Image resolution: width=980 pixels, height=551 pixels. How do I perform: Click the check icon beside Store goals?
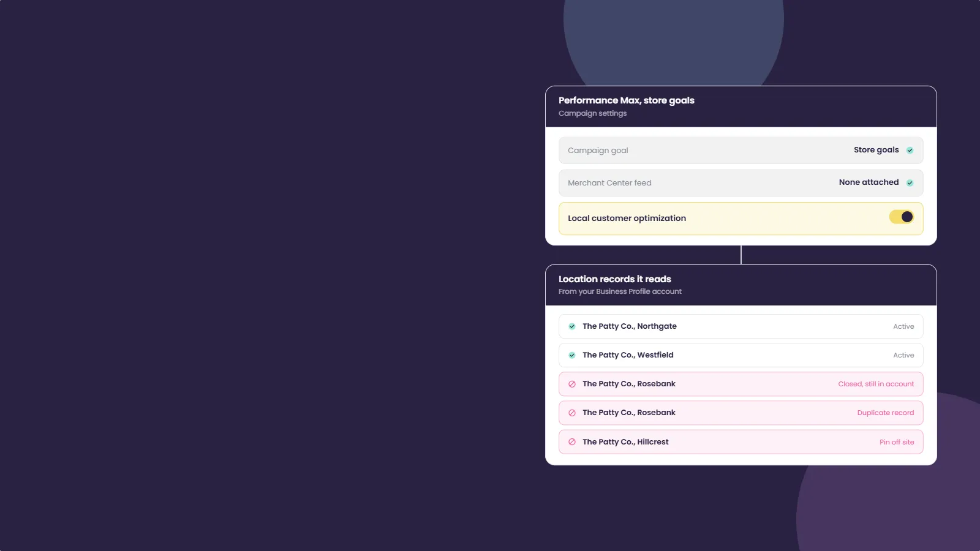point(910,151)
